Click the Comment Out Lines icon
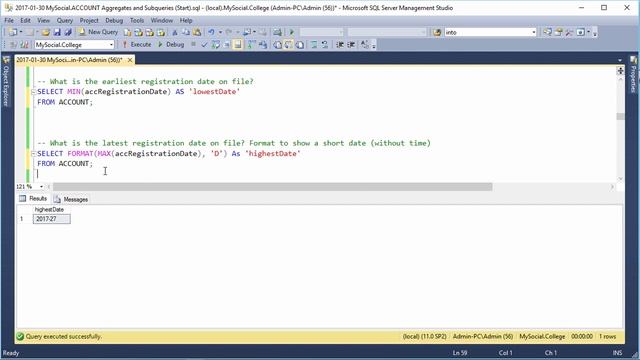 point(313,44)
